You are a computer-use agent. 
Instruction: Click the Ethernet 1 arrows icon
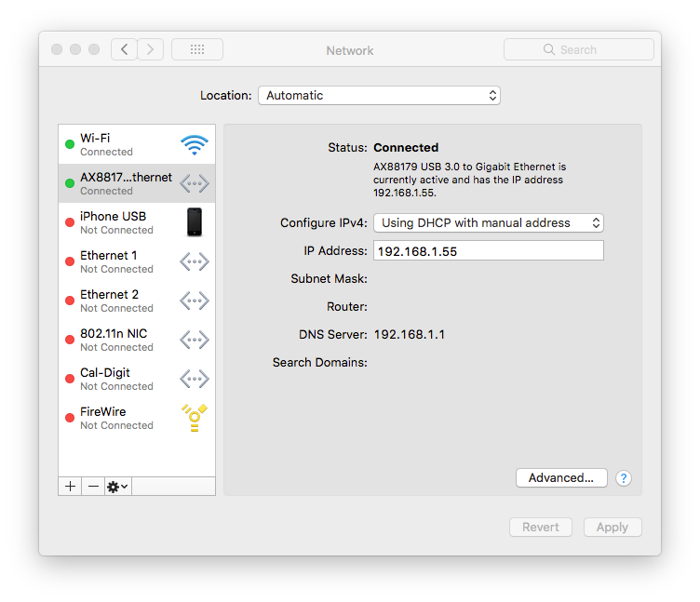[195, 261]
